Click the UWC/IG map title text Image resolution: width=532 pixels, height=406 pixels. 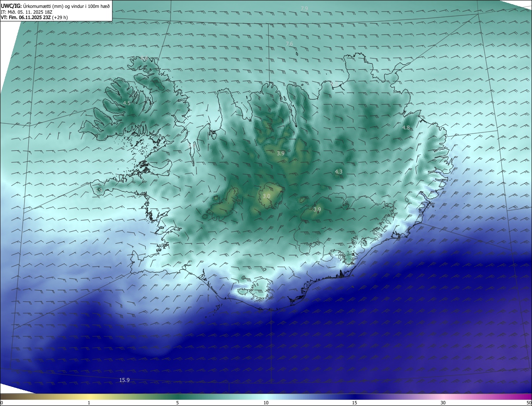point(55,6)
